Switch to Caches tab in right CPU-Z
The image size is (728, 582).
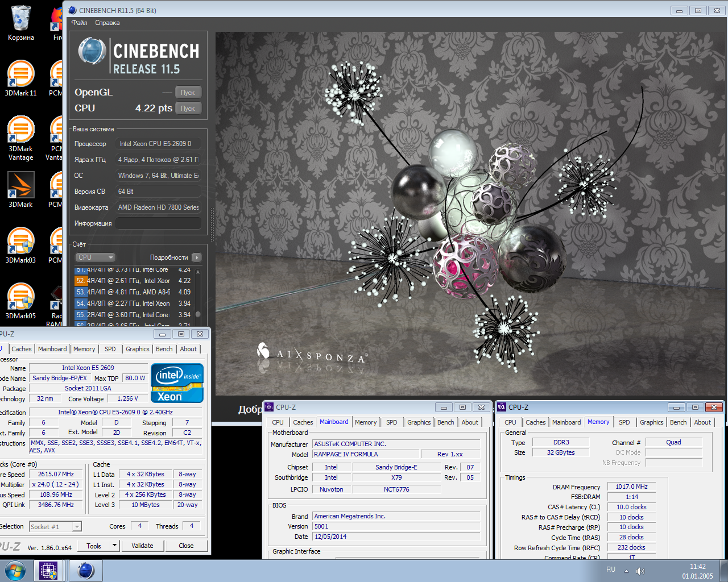pos(536,422)
